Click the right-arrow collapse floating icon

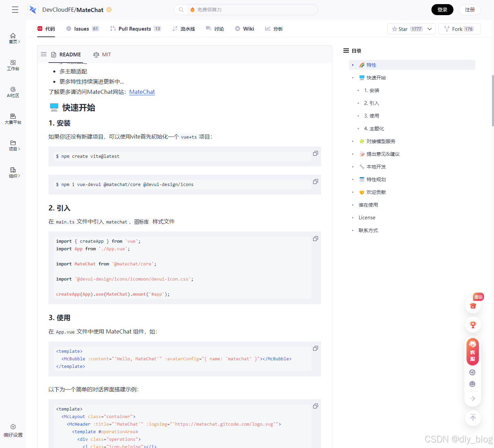click(473, 398)
